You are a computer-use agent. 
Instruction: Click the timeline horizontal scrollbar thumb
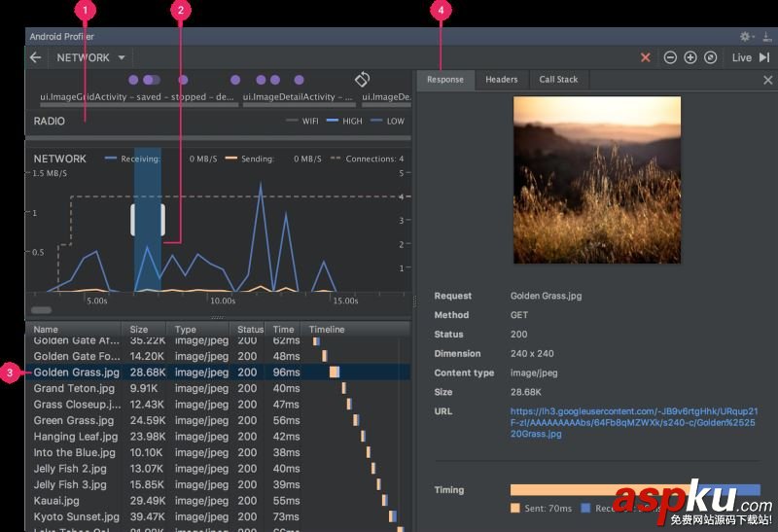tap(41, 310)
